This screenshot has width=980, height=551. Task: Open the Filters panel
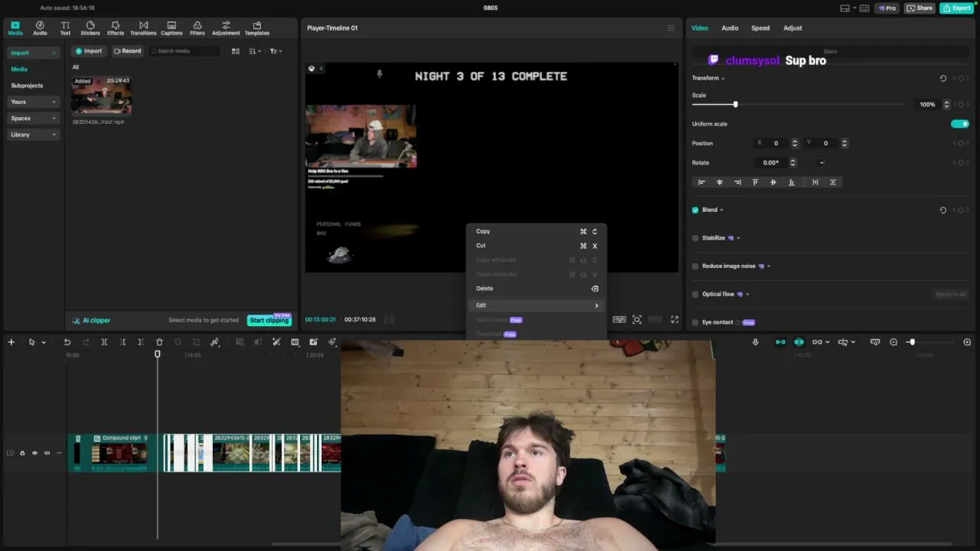pyautogui.click(x=198, y=28)
